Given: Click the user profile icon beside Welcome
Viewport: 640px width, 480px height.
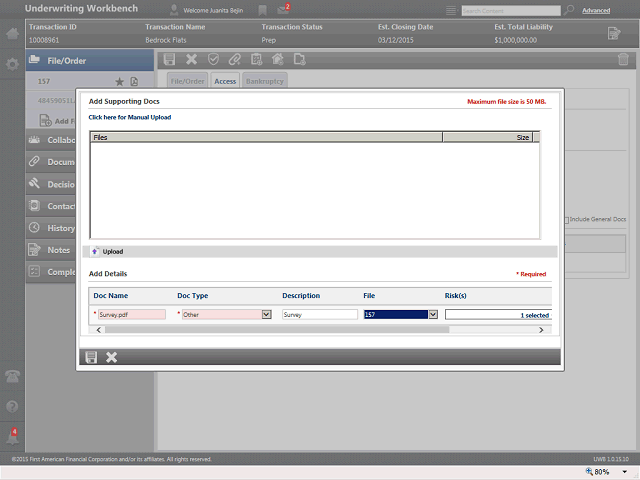Looking at the screenshot, I should tap(174, 10).
